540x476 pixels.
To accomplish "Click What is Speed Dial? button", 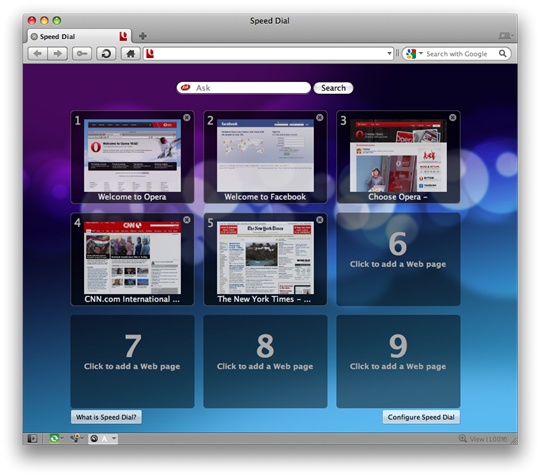I will point(106,417).
